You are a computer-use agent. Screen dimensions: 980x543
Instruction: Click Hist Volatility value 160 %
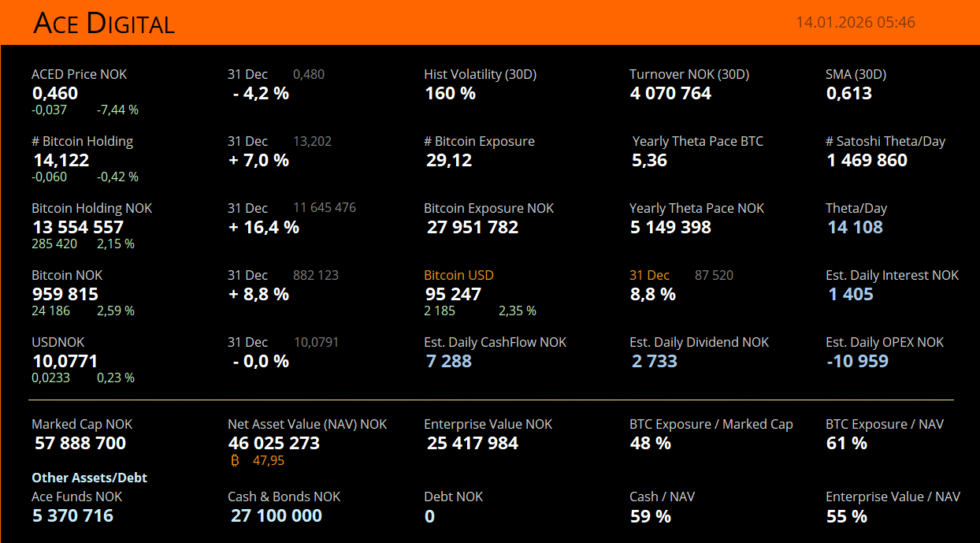point(451,93)
